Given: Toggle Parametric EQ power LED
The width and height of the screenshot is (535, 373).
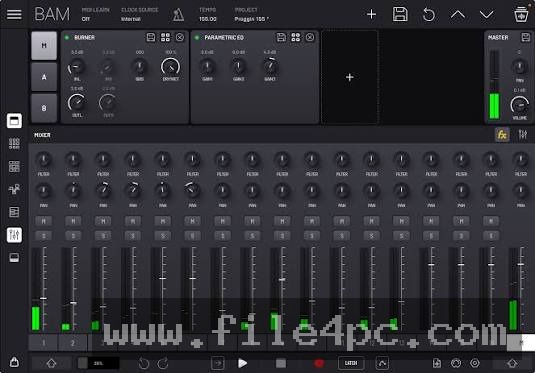Looking at the screenshot, I should coord(197,37).
